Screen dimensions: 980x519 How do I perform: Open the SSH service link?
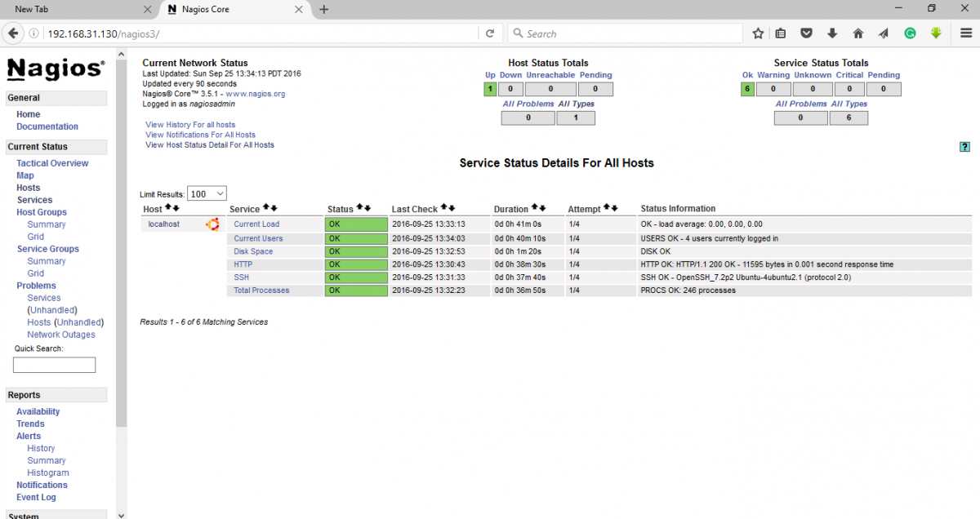click(x=241, y=277)
